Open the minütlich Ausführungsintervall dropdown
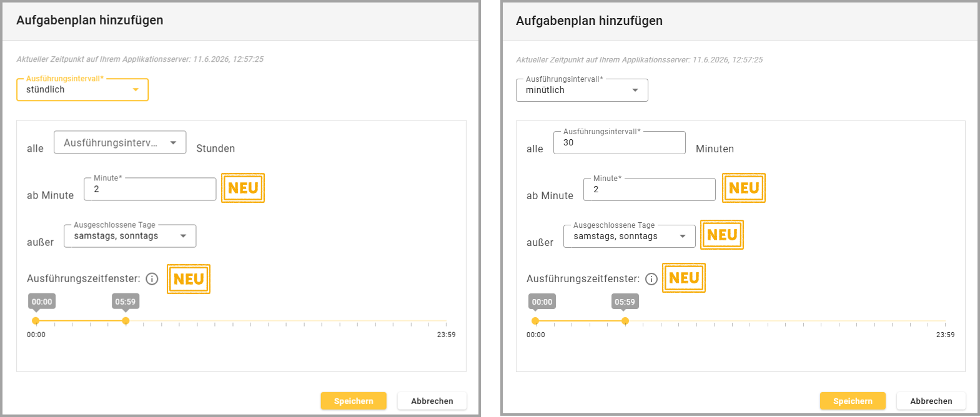Viewport: 980px width, 417px height. tap(582, 91)
